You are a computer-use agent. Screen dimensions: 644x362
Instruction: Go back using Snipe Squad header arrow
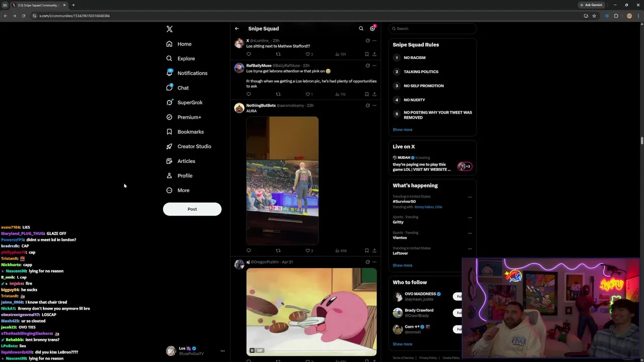(x=237, y=29)
